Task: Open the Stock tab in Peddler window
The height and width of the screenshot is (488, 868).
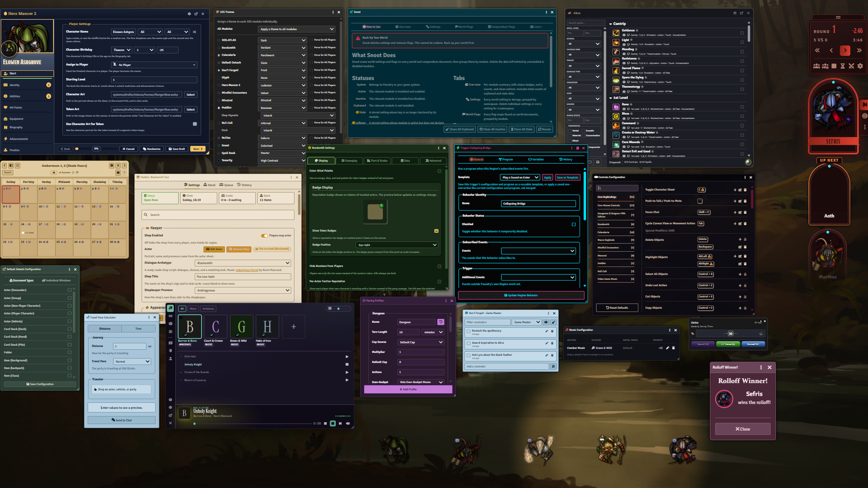Action: [x=209, y=185]
